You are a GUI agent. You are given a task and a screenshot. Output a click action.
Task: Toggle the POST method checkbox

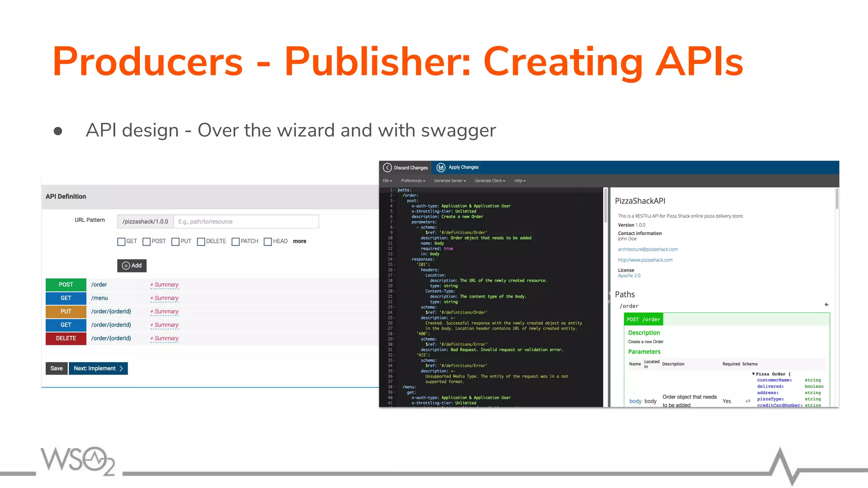147,241
